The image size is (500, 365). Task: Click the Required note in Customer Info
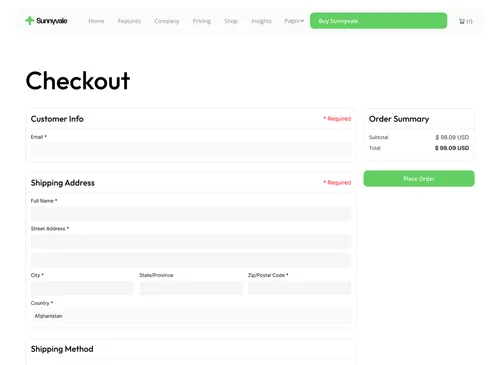click(337, 119)
